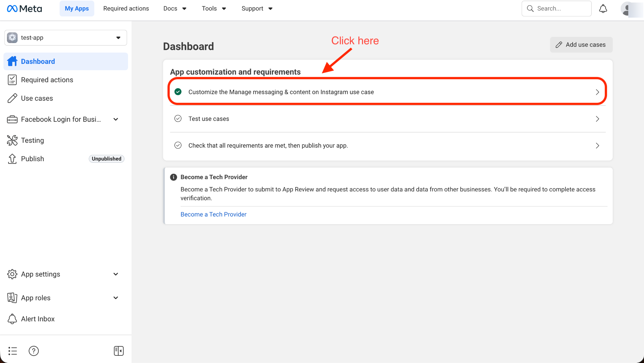
Task: Open the help question mark icon
Action: [x=34, y=351]
